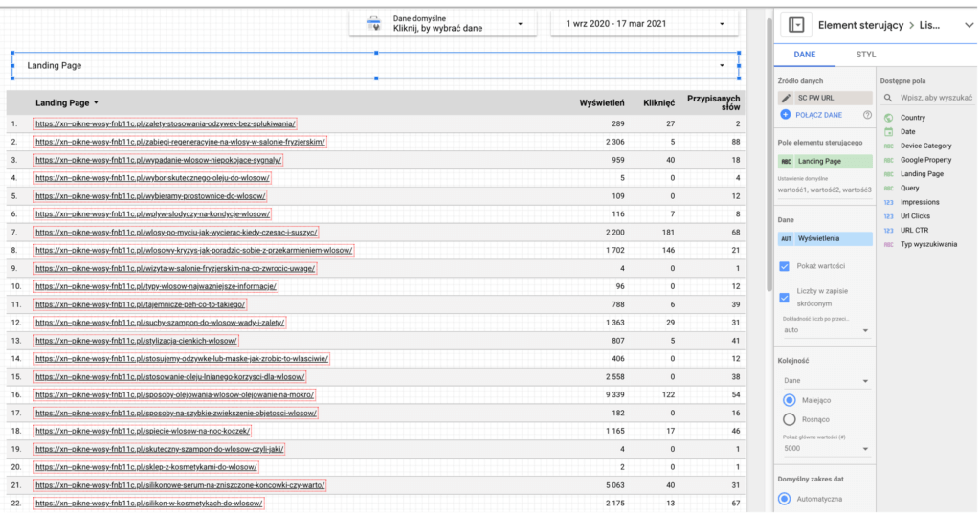Viewport: 980px width, 515px height.
Task: Switch to the DANE tab
Action: click(x=805, y=55)
